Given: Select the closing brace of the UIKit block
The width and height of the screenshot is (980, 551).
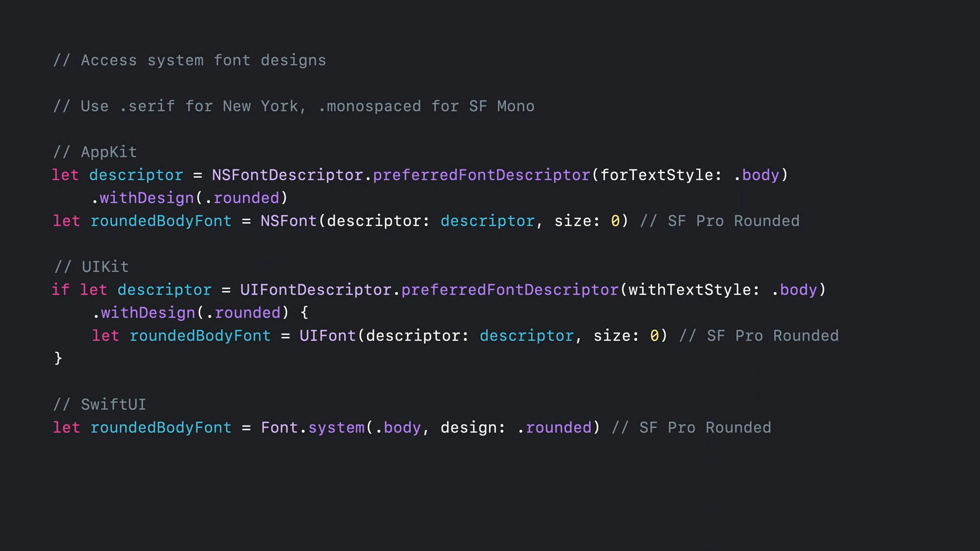Looking at the screenshot, I should coord(57,358).
